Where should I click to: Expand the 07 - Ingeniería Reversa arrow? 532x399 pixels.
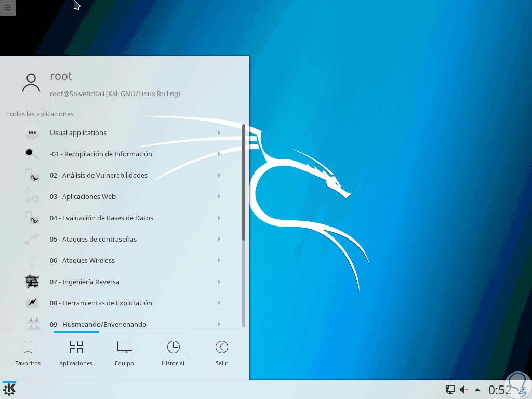pos(219,282)
